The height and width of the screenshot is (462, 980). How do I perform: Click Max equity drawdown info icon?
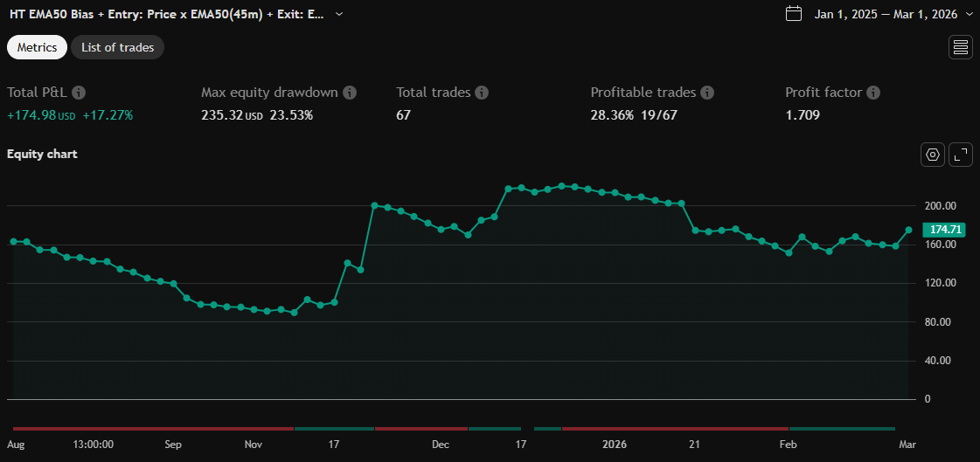click(x=350, y=93)
